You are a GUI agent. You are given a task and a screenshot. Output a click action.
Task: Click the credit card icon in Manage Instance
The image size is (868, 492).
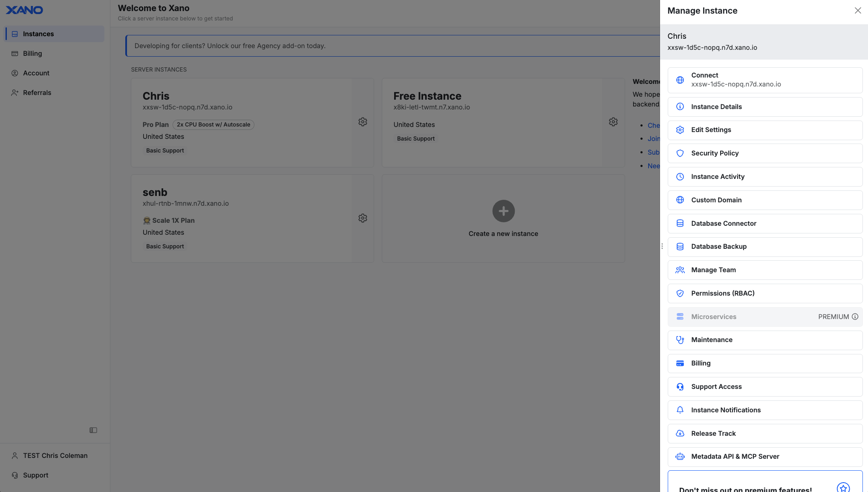tap(680, 363)
